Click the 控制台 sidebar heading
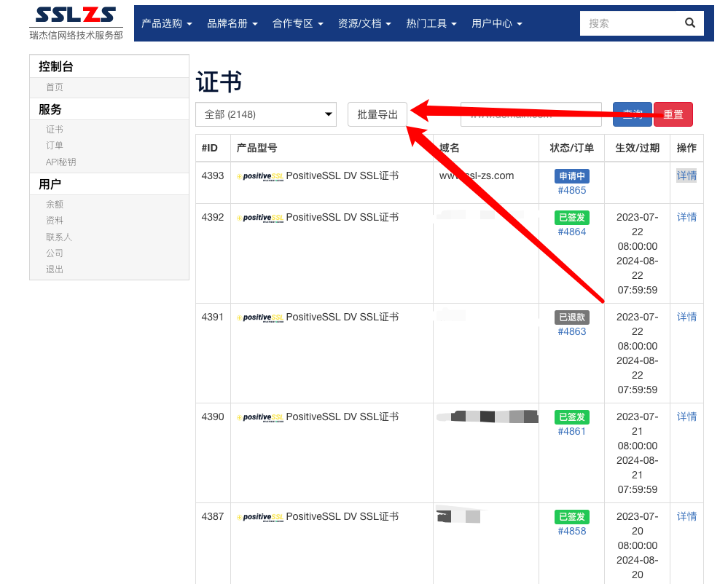This screenshot has height=584, width=728. 55,66
